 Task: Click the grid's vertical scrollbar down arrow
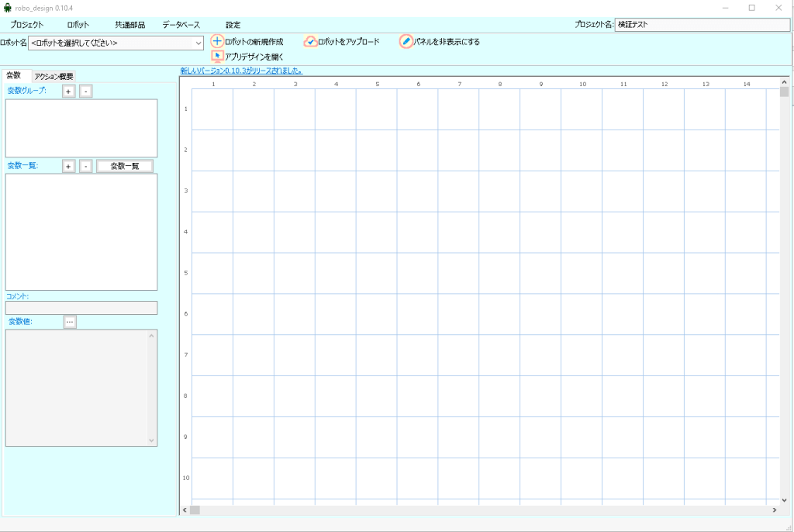pos(784,500)
